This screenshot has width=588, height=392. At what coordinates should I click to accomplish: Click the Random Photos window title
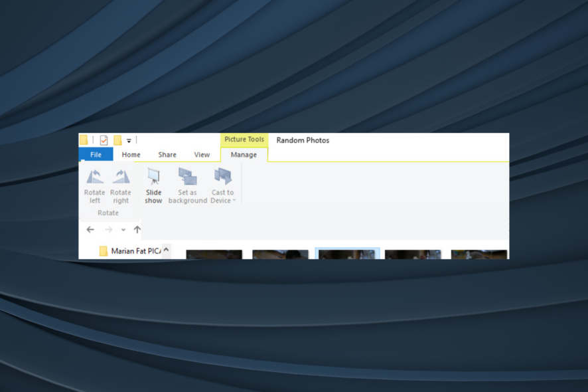[x=303, y=140]
